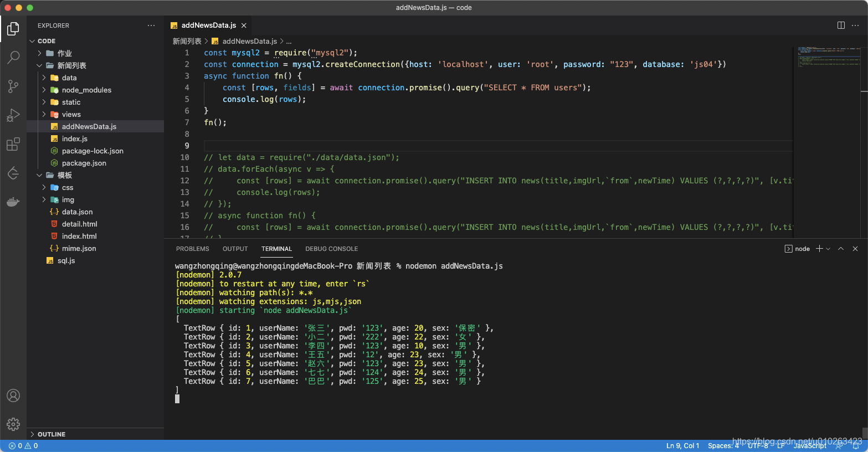868x452 pixels.
Task: Open the new terminal launch profile dropdown
Action: (x=828, y=249)
